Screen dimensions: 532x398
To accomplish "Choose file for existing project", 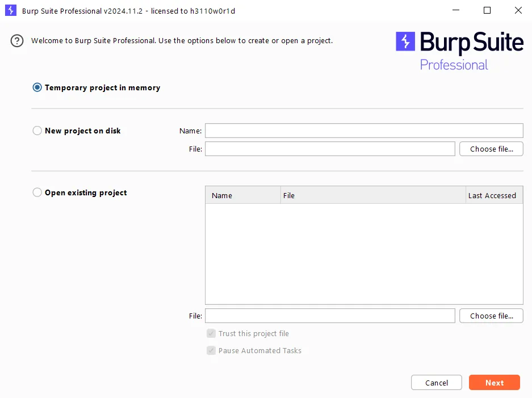I will (x=491, y=316).
